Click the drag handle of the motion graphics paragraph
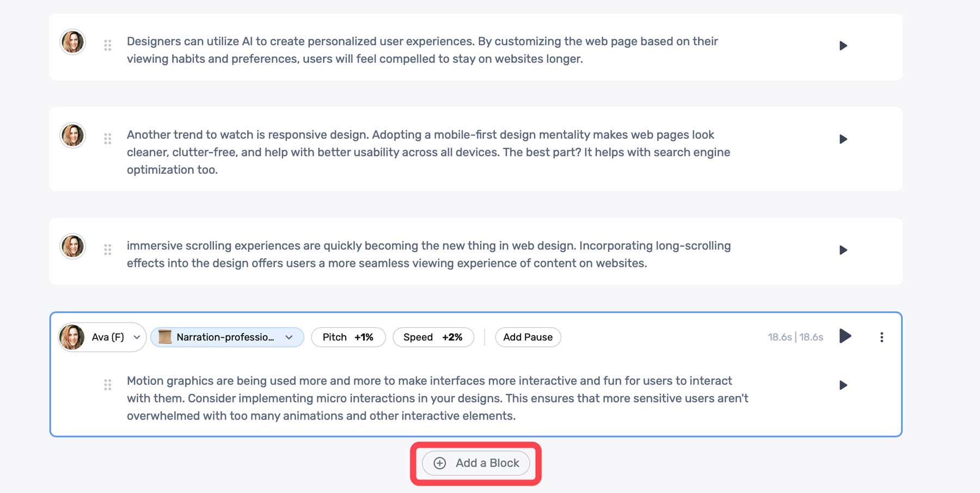The height and width of the screenshot is (493, 980). [x=107, y=385]
